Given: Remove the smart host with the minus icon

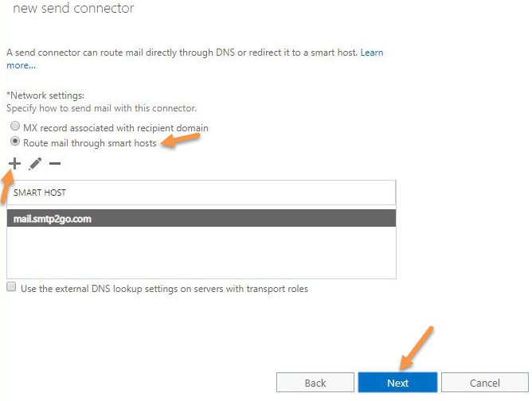Looking at the screenshot, I should pos(55,164).
